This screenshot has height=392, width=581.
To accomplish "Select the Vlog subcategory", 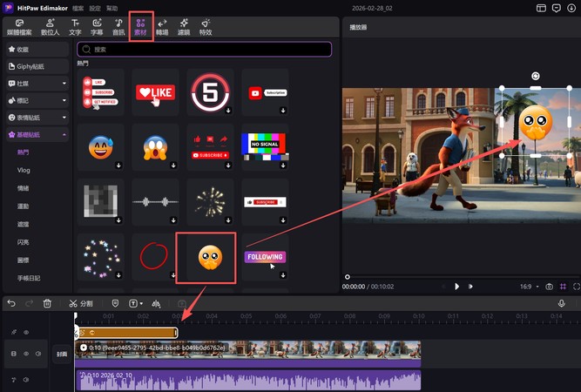I will click(24, 170).
